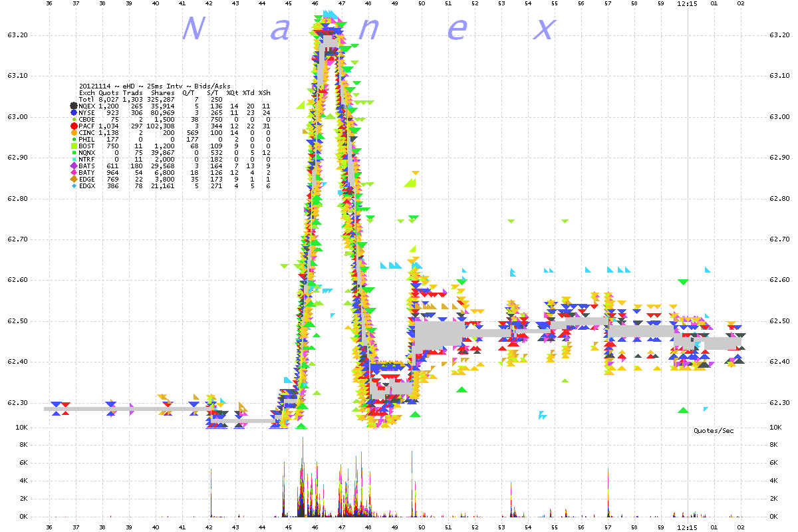Select the 'CINC' exchange name
798x532 pixels.
87,133
